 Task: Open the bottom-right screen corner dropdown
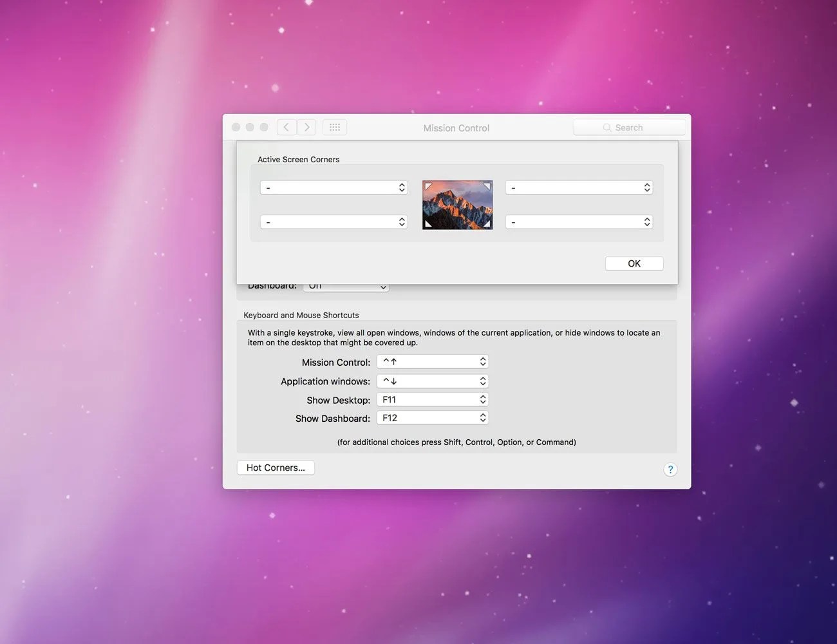tap(579, 222)
